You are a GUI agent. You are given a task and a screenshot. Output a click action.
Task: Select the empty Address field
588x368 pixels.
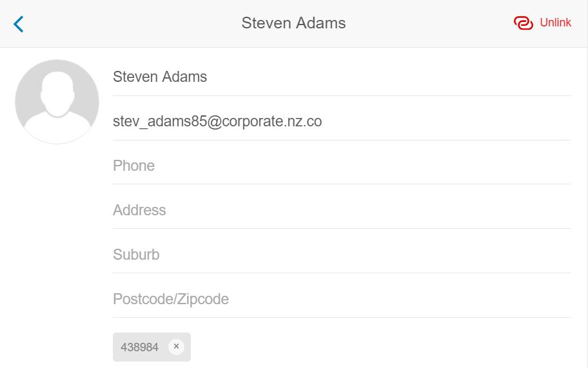[342, 210]
